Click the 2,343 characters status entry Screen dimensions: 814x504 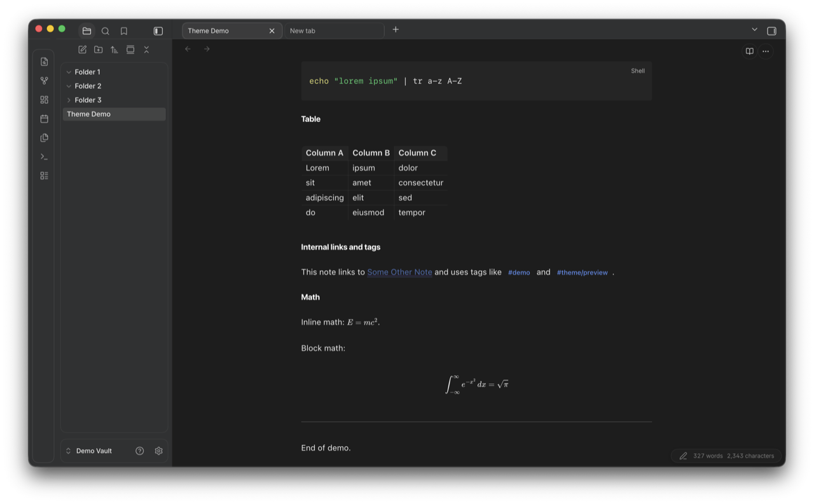[750, 456]
